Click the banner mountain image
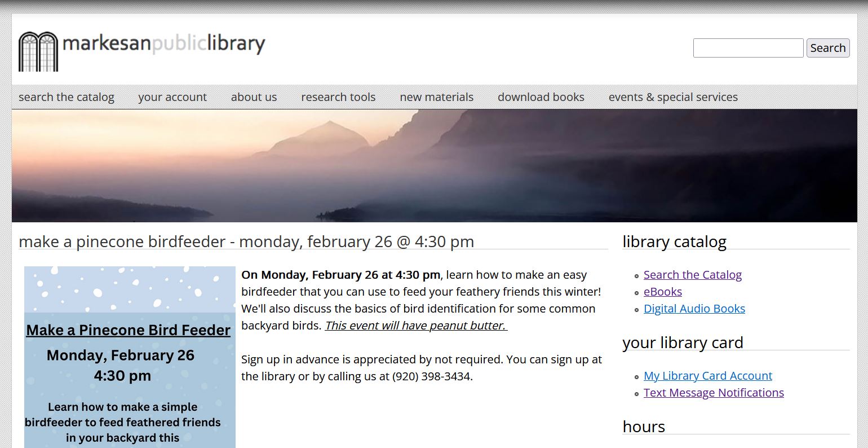 tap(434, 165)
